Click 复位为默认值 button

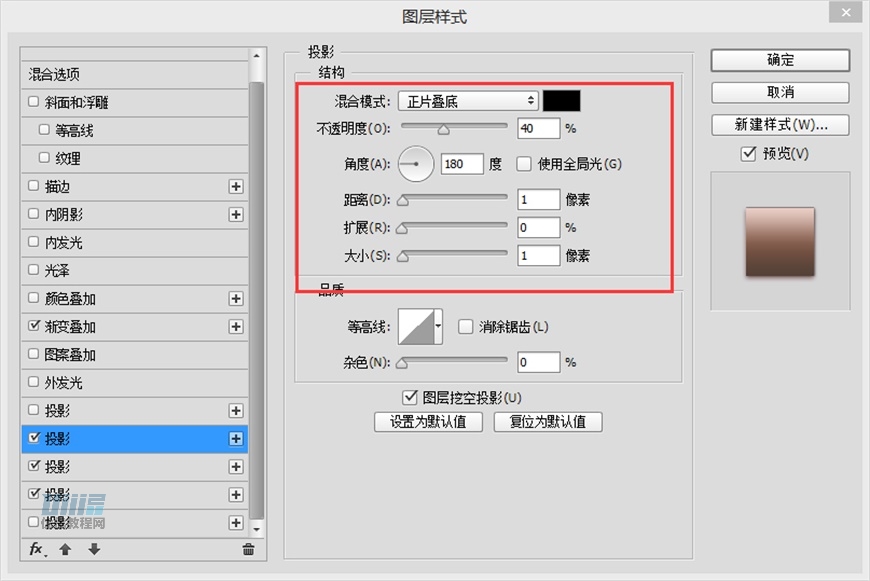tap(548, 422)
